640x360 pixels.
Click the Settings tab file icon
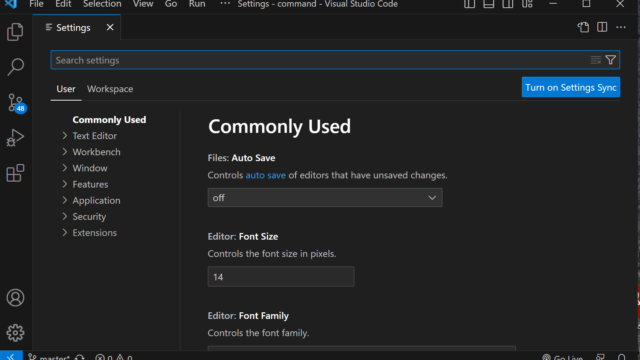pos(49,27)
